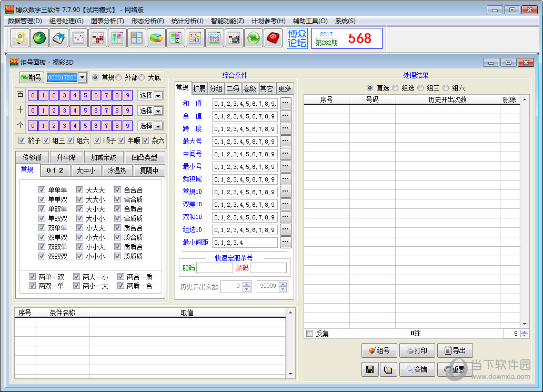Click the 打印 print button

pyautogui.click(x=417, y=350)
